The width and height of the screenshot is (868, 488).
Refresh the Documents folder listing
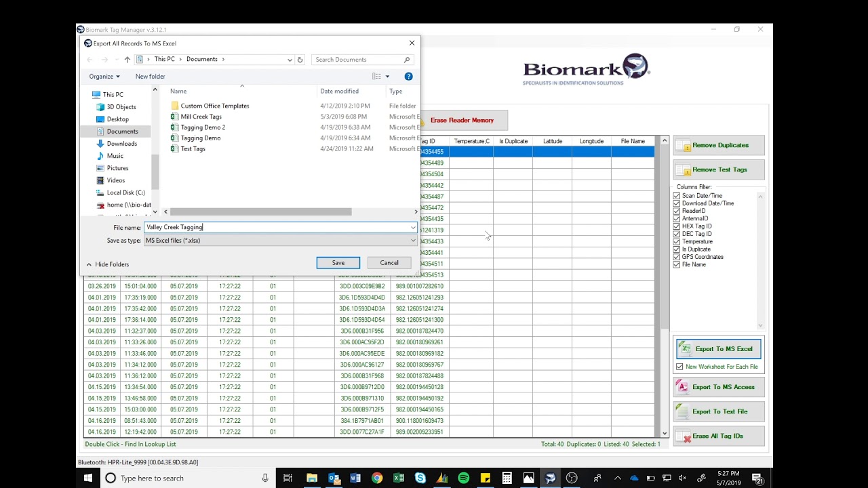click(300, 60)
